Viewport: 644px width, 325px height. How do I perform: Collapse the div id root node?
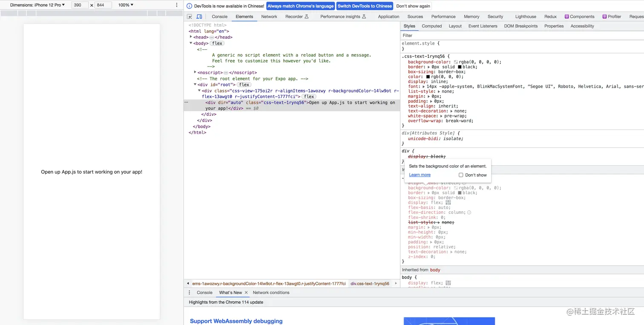pos(195,84)
